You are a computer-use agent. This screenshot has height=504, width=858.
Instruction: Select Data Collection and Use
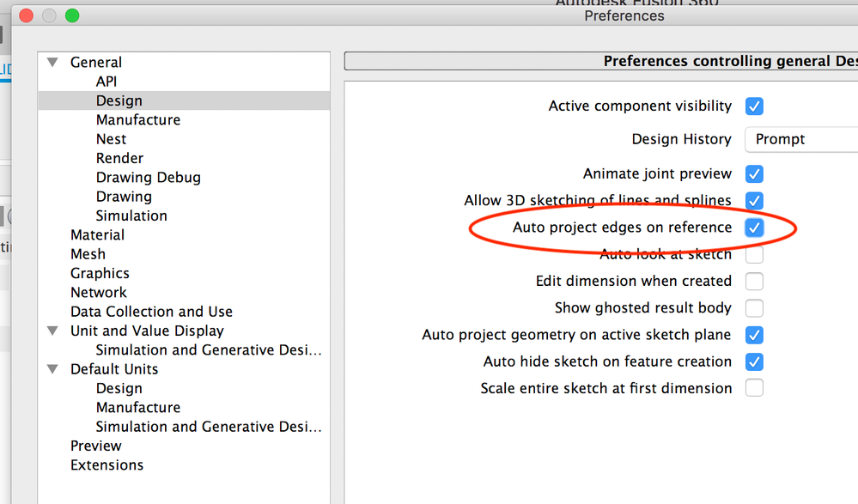151,312
